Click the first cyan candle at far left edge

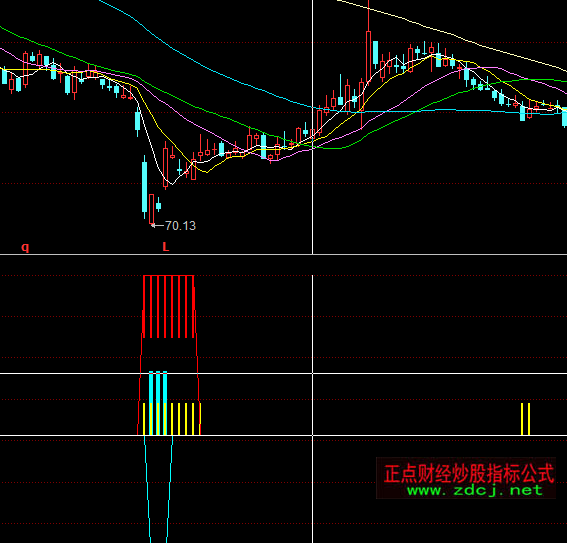(4, 76)
